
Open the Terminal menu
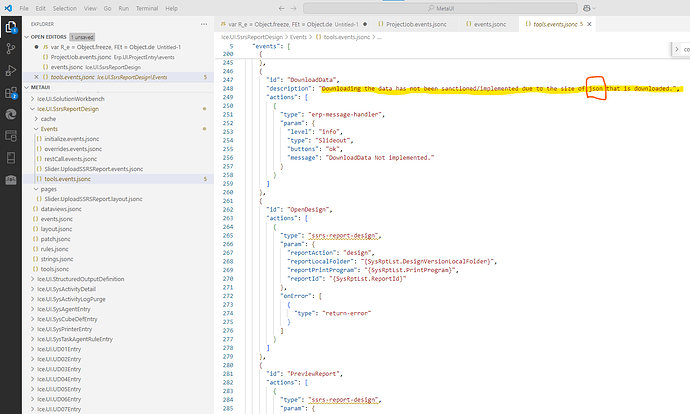pyautogui.click(x=147, y=8)
